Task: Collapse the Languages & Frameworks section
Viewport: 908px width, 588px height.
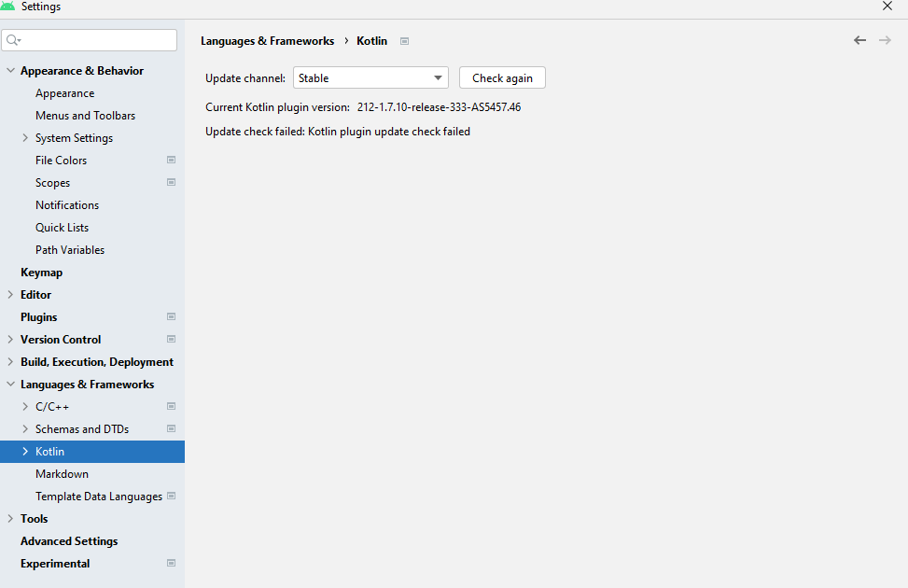Action: (x=10, y=385)
